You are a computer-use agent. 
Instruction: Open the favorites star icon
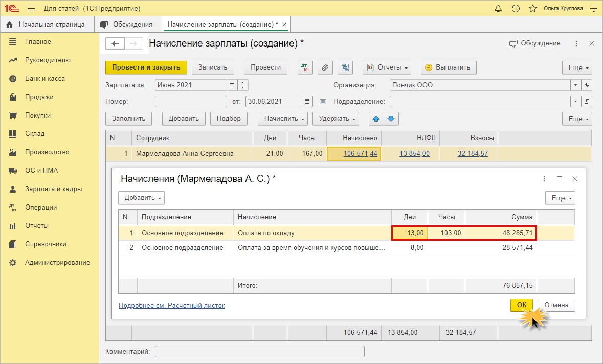coord(532,8)
